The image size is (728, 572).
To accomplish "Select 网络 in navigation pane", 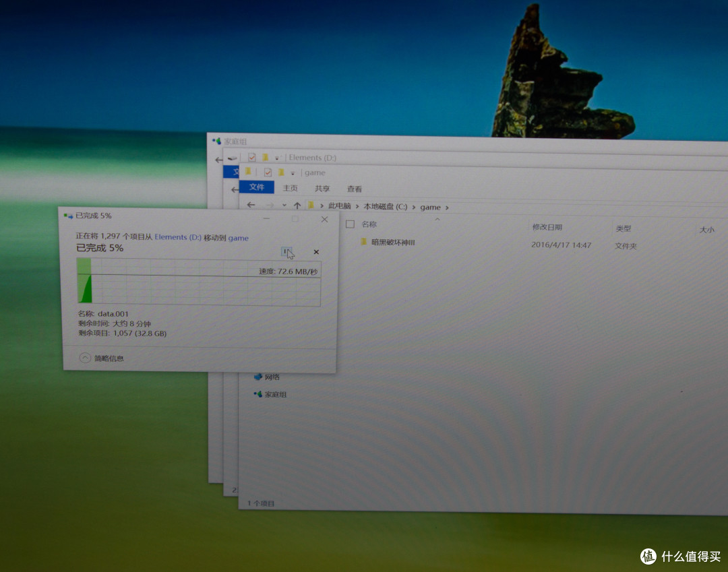I will 272,377.
